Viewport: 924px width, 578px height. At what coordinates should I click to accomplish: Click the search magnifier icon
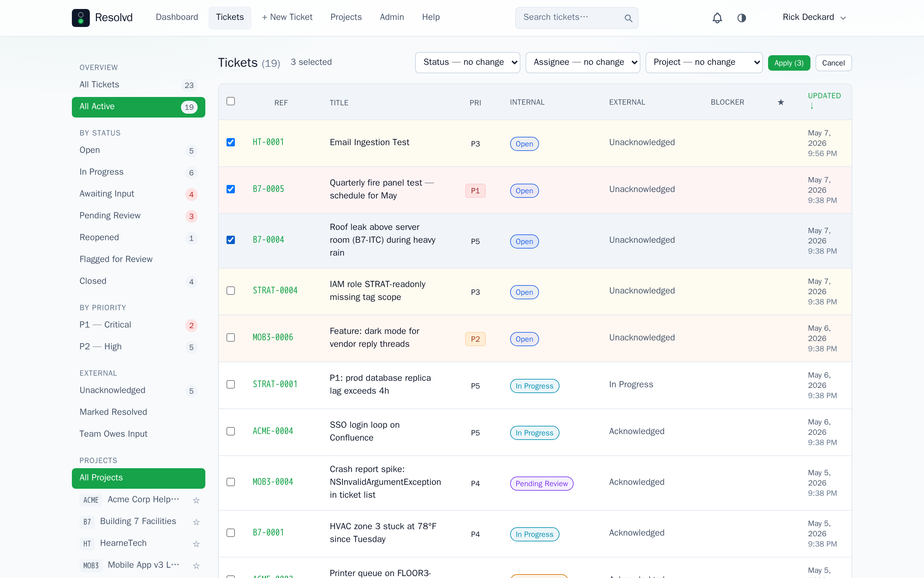628,18
